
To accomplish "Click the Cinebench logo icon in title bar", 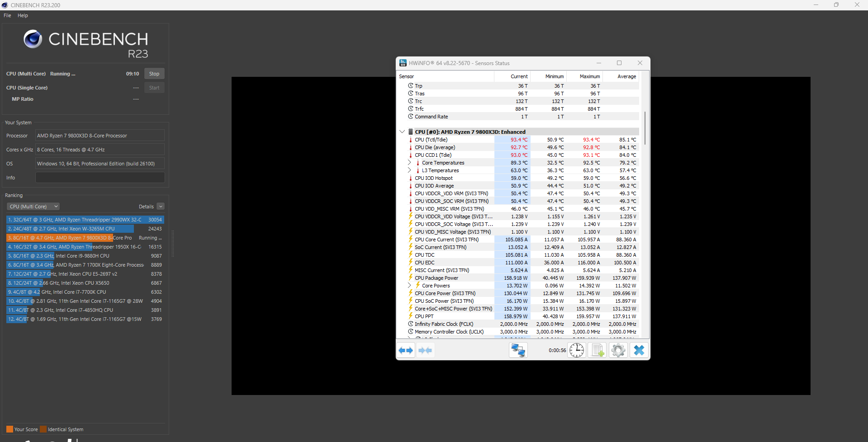I will [x=5, y=5].
